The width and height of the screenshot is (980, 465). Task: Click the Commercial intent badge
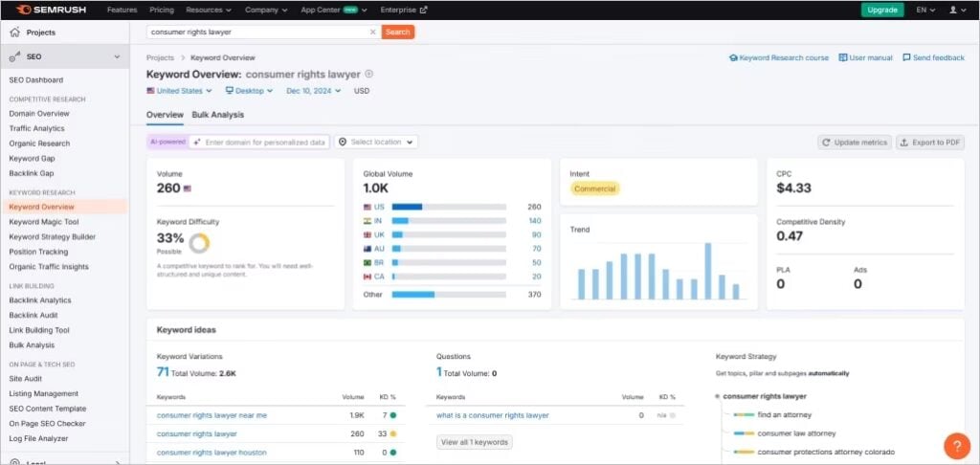point(595,188)
